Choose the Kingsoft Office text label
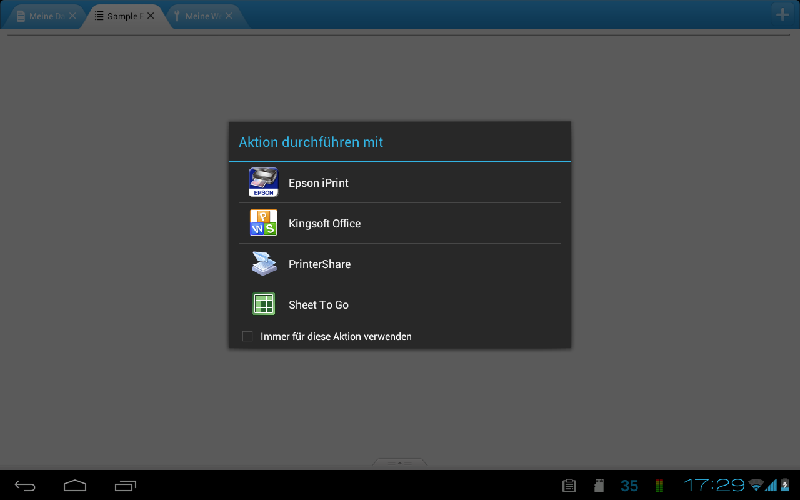 click(324, 223)
